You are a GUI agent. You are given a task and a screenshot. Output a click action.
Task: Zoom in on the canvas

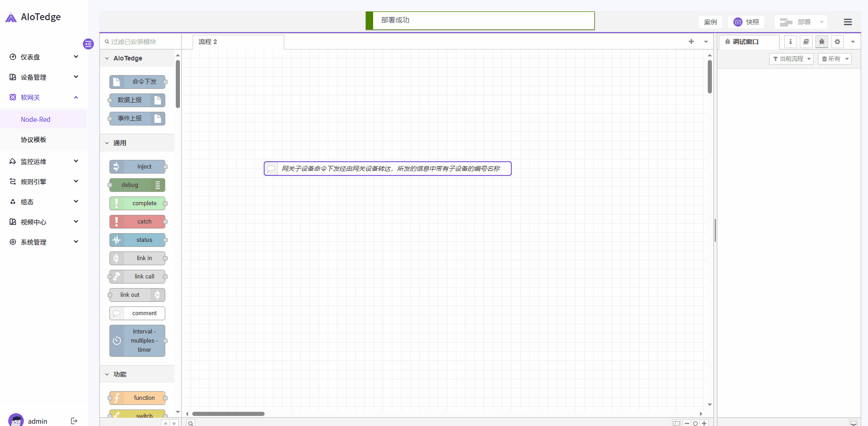tap(704, 423)
